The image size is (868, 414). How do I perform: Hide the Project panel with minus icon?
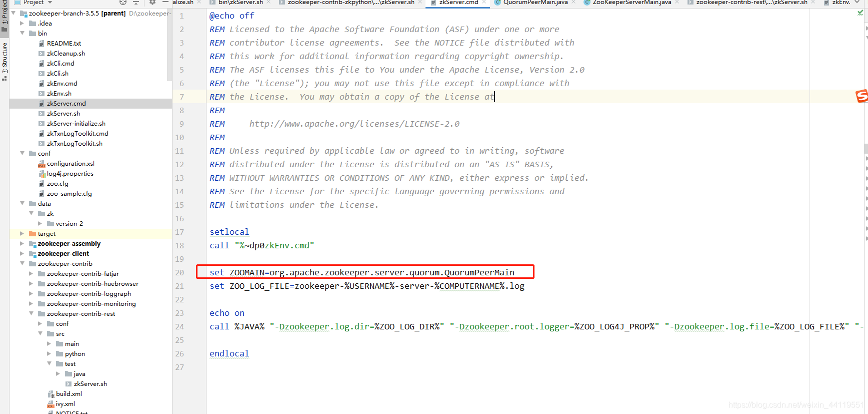point(165,2)
